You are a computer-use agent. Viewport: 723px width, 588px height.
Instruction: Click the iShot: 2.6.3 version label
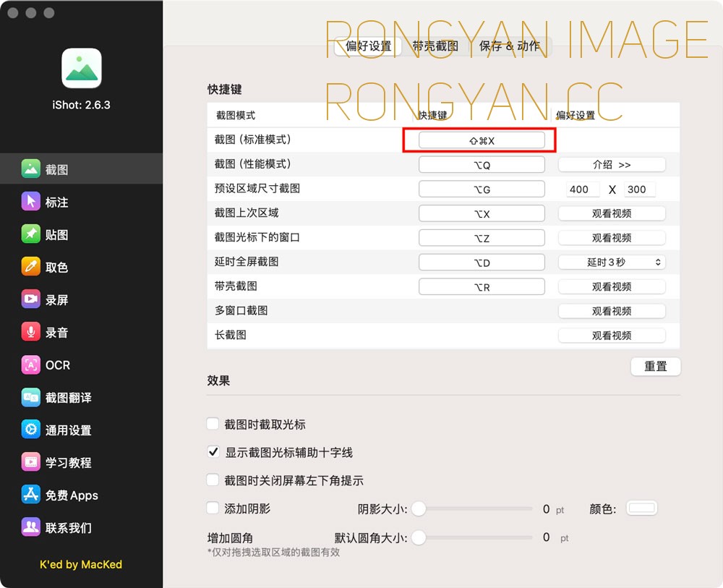coord(81,105)
